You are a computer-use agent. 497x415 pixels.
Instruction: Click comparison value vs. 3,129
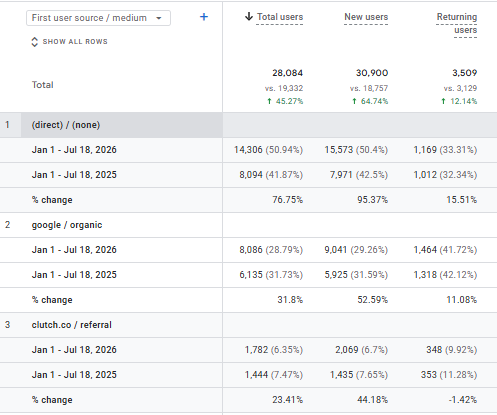tap(460, 88)
